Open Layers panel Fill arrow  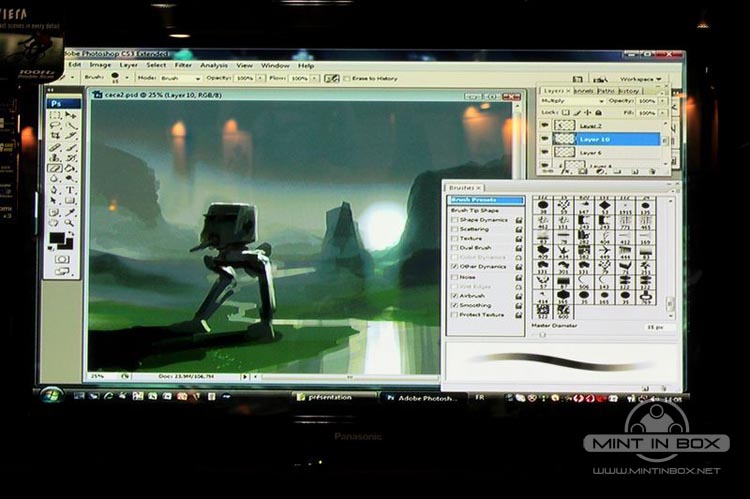[x=662, y=113]
